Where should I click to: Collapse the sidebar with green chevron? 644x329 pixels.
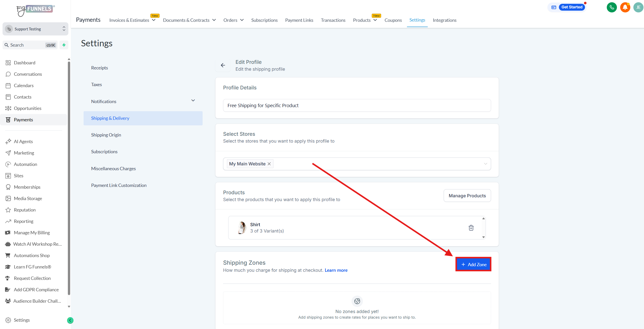[x=70, y=320]
